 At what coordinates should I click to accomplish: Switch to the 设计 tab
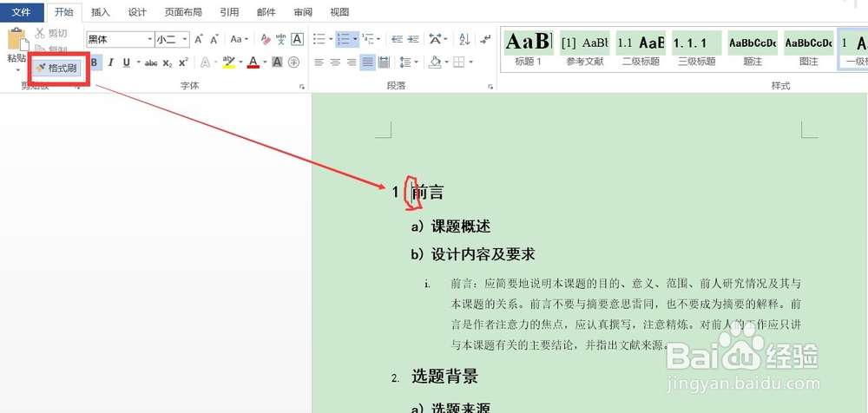137,11
